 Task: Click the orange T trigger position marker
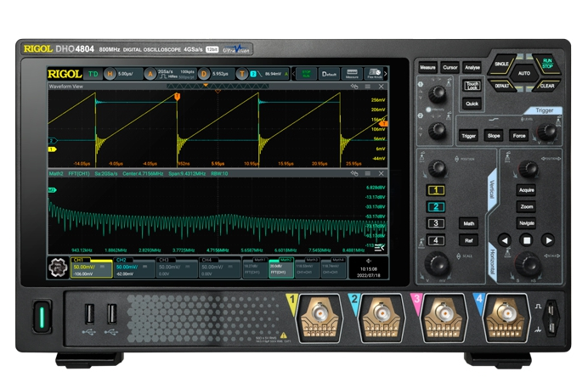(177, 97)
